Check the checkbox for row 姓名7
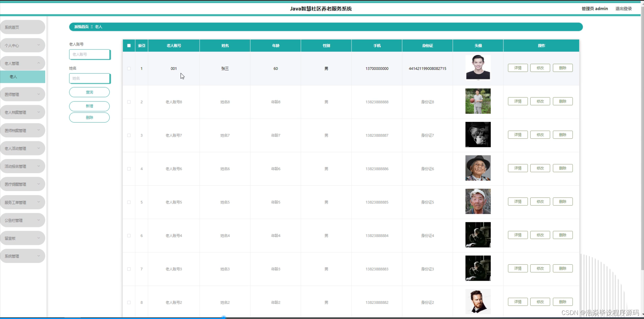 [129, 135]
